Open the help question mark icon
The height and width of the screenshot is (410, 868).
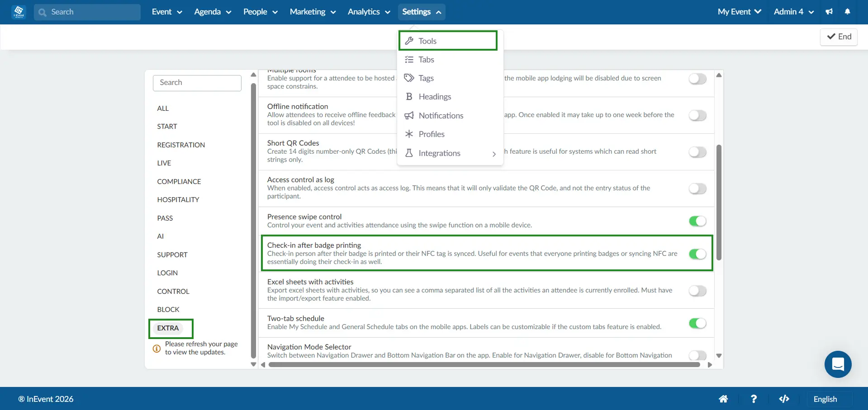click(754, 399)
